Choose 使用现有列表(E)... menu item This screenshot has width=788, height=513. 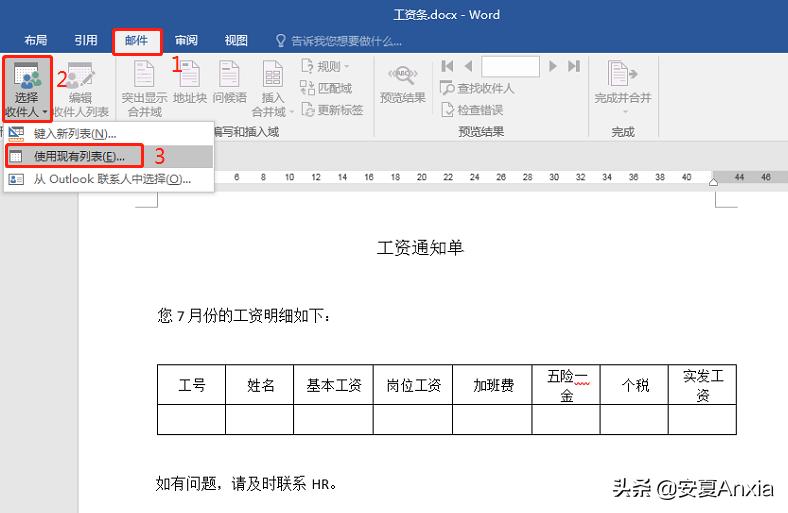pos(109,156)
